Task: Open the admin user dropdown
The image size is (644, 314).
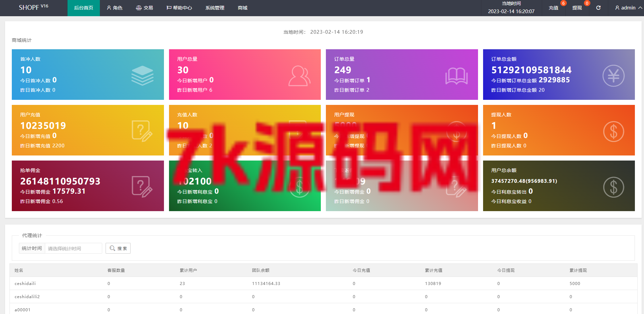Action: [628, 8]
